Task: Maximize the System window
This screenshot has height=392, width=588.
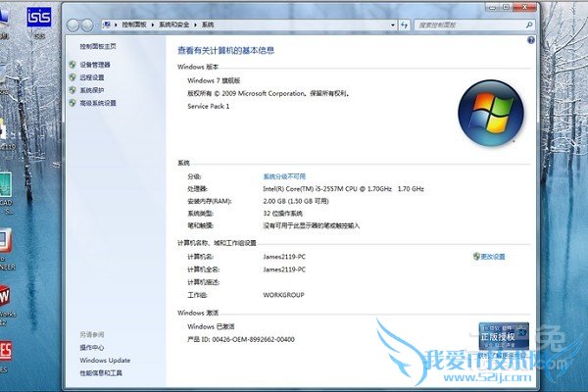Action: 506,7
